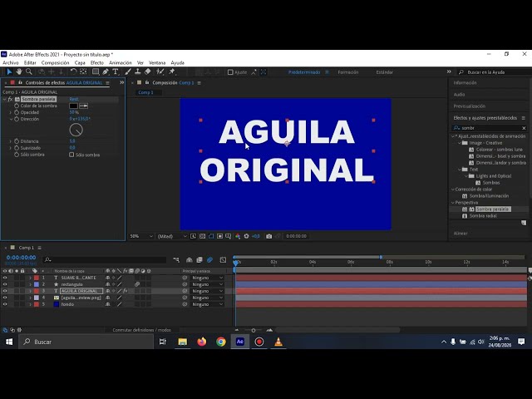Click the Motion Blur enable icon in timeline
Viewport: 532px width, 399px height.
tap(209, 260)
